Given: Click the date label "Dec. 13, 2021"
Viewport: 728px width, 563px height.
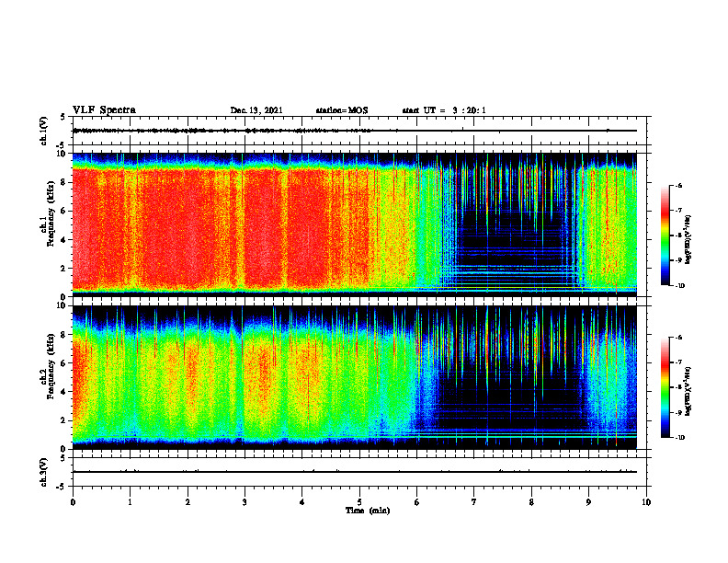Looking at the screenshot, I should 256,110.
